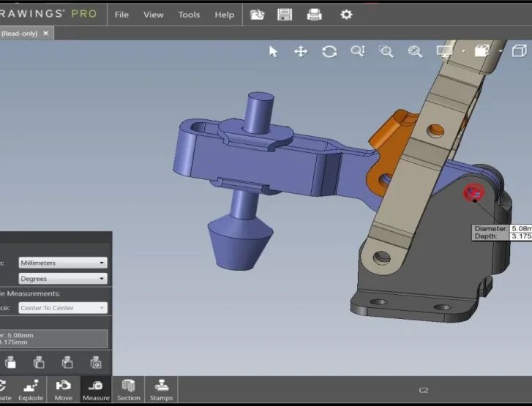The height and width of the screenshot is (406, 532).
Task: Click the Open file folder icon
Action: pyautogui.click(x=257, y=15)
